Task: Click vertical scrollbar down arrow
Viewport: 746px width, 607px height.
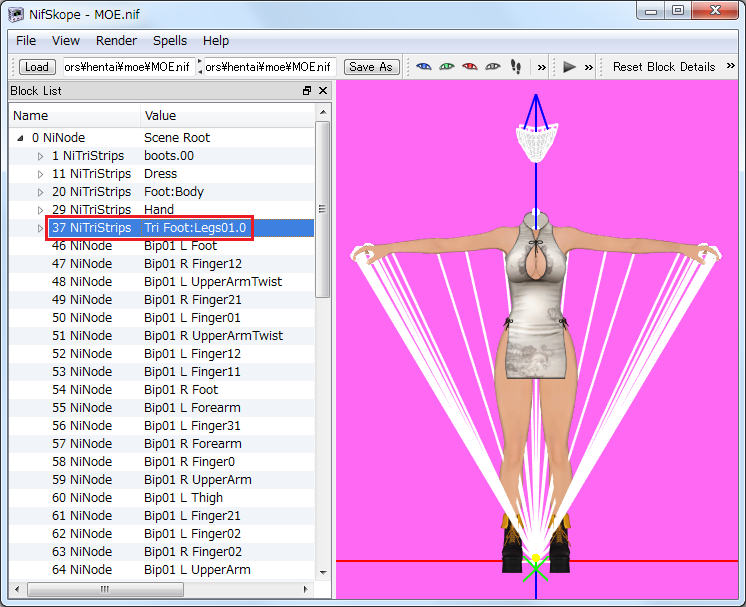Action: (x=323, y=572)
